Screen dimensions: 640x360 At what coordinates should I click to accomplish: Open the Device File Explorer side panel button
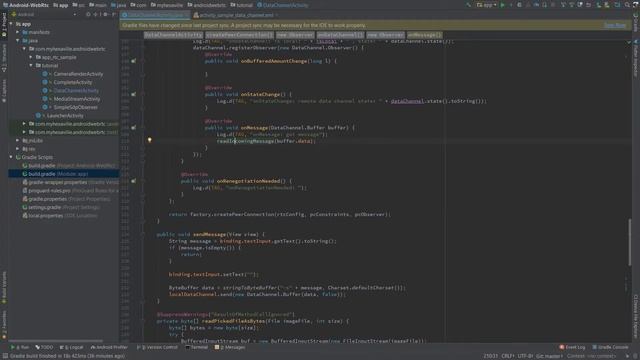point(636,316)
